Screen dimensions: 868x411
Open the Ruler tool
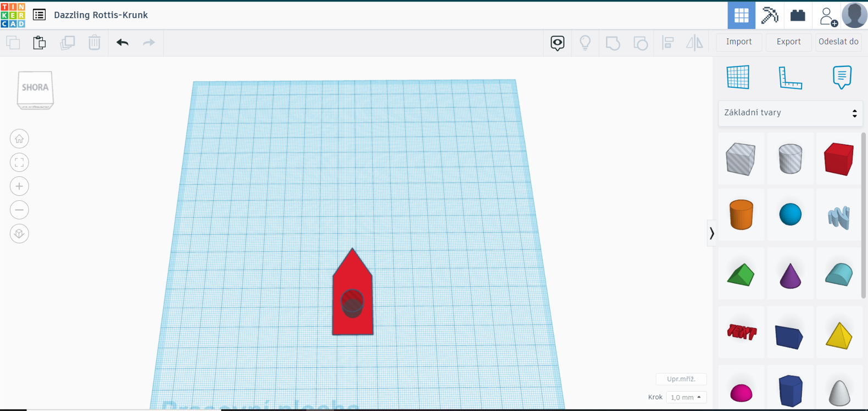(x=790, y=77)
